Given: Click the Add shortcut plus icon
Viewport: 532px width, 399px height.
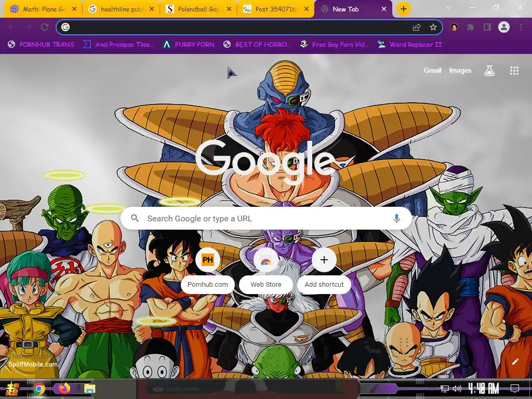Looking at the screenshot, I should point(324,260).
